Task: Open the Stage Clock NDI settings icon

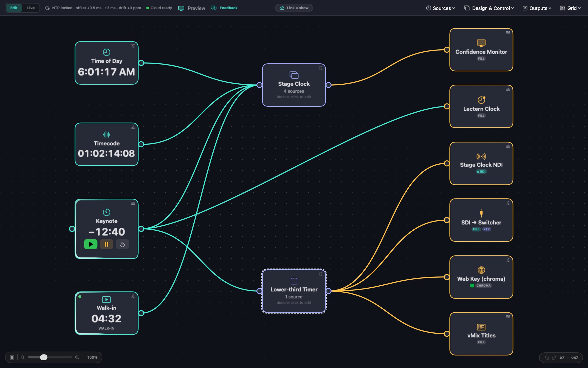Action: (x=508, y=146)
